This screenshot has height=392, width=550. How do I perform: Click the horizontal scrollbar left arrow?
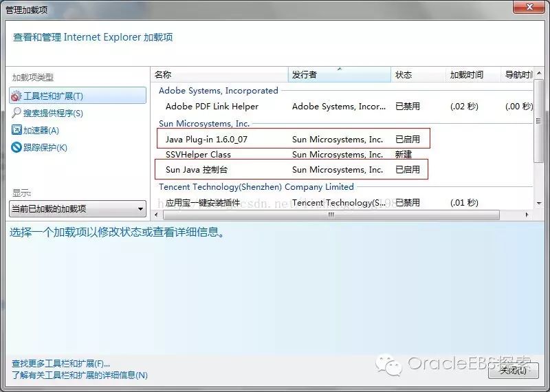click(156, 215)
